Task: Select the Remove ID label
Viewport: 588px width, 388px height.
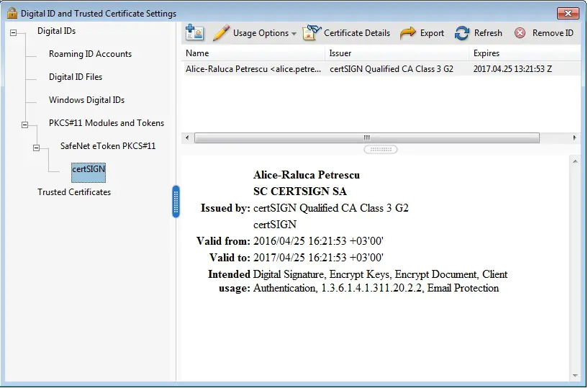Action: tap(553, 33)
